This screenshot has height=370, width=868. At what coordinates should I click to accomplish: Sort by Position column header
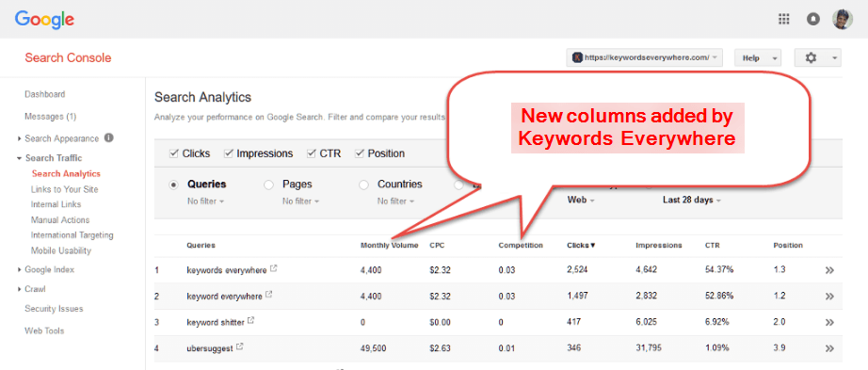(788, 245)
